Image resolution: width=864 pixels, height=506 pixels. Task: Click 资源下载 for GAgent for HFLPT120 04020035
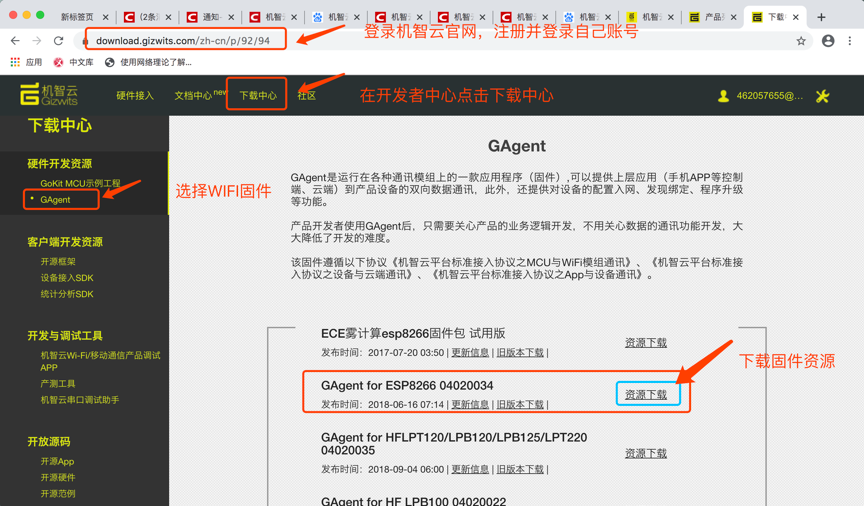pos(646,453)
